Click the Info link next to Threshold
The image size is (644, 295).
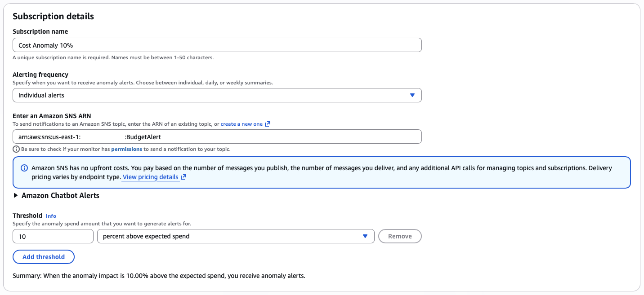point(51,216)
